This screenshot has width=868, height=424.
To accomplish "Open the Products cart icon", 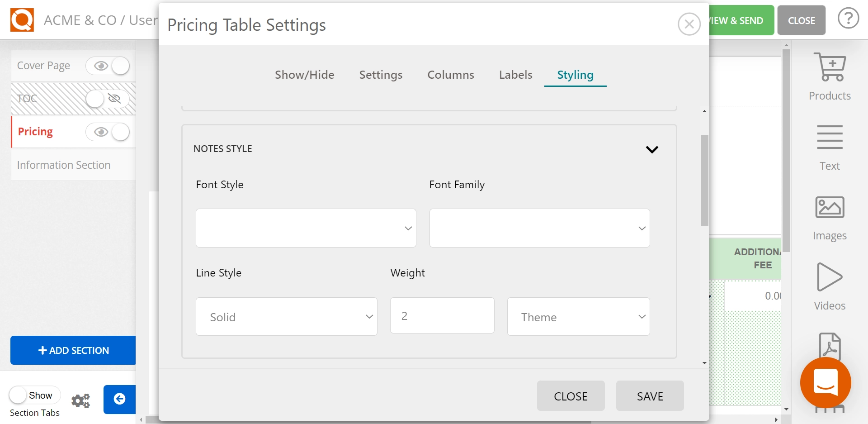I will (x=829, y=67).
